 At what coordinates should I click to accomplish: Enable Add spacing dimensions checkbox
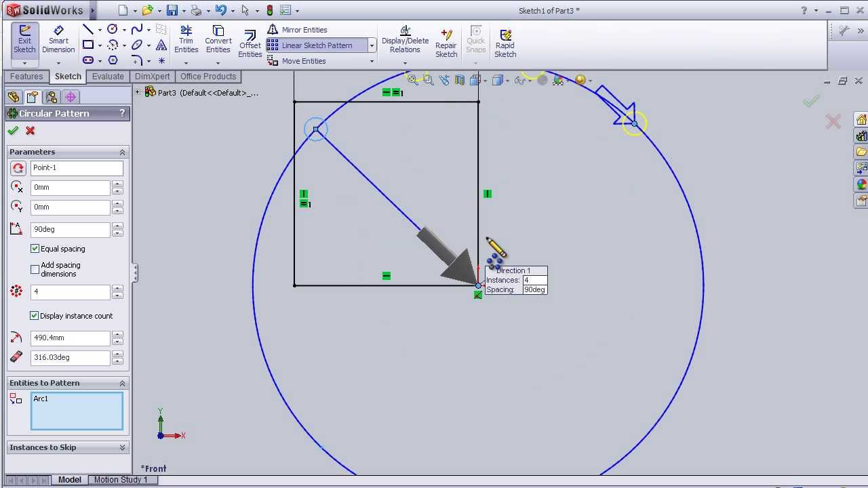[x=35, y=269]
